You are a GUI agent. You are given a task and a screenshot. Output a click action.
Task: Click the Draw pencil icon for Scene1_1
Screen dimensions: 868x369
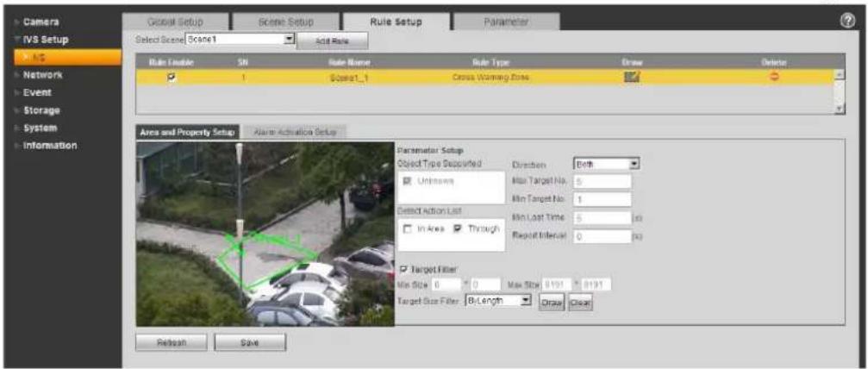632,78
